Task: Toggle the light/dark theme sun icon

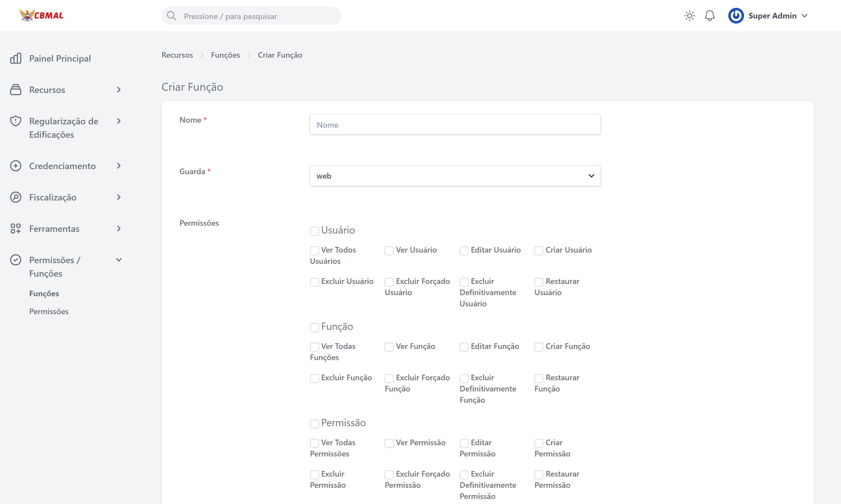Action: pyautogui.click(x=689, y=16)
